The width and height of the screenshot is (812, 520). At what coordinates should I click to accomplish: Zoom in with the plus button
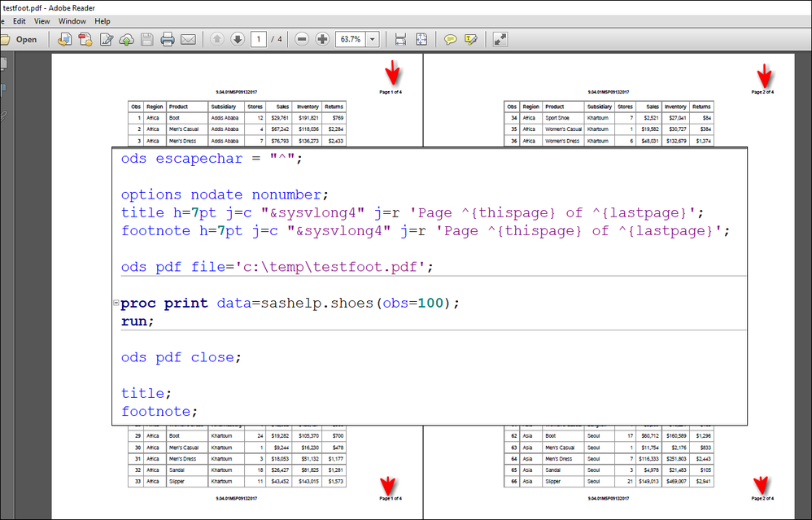click(x=322, y=39)
